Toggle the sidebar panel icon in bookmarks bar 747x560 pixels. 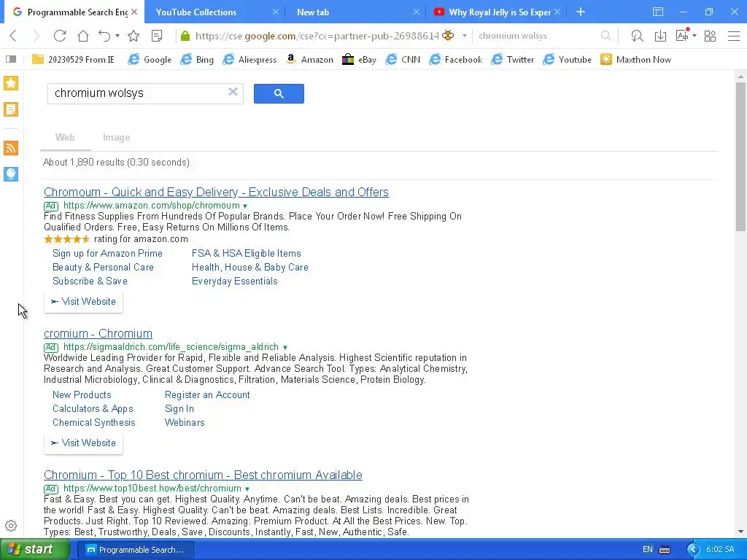(x=11, y=60)
